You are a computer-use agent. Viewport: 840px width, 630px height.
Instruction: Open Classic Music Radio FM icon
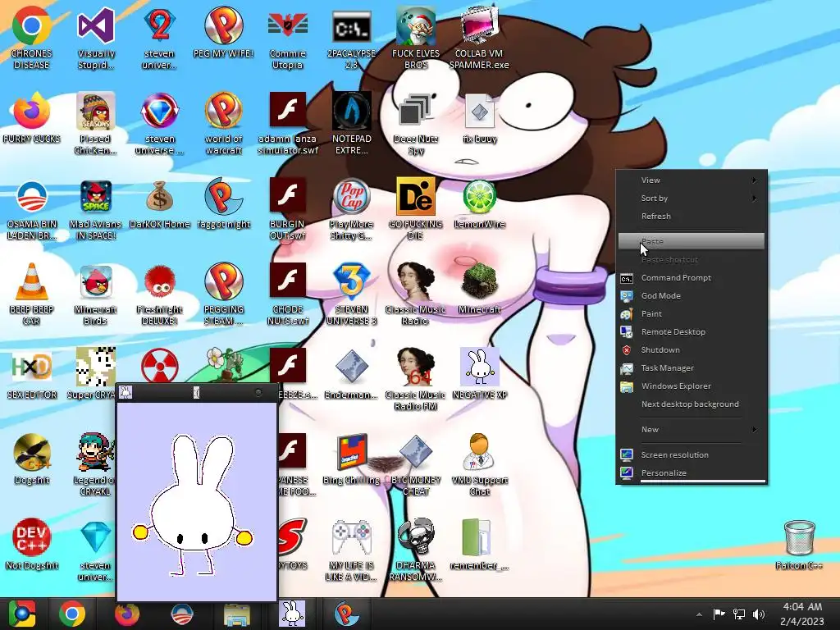pos(415,367)
